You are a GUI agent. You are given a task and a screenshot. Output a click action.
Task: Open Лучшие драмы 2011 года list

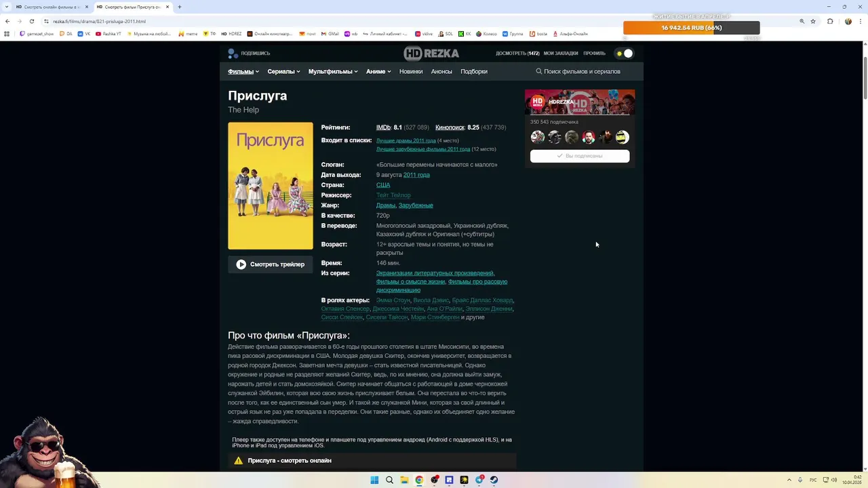coord(406,140)
